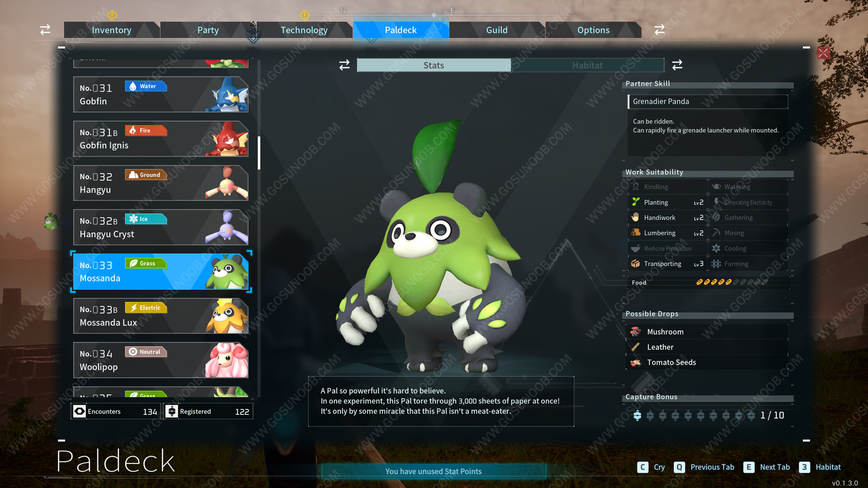The image size is (868, 488).
Task: Click the C key Cry button
Action: point(651,467)
